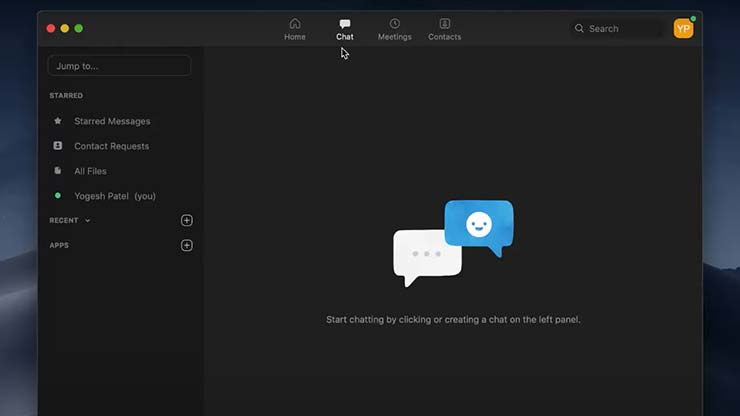Close the Zoom window with red button
The image size is (740, 416).
[x=51, y=28]
